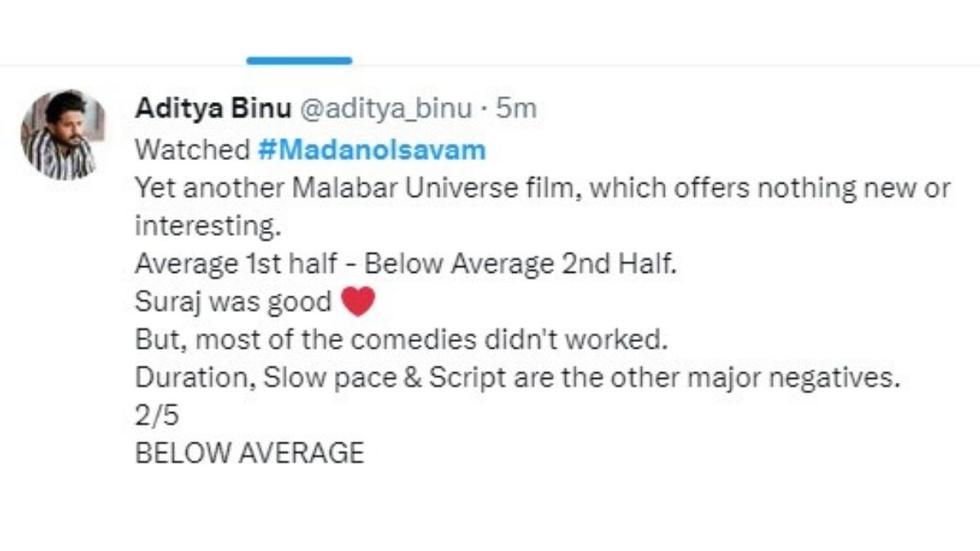
Task: Click the Average 1st half line
Action: [405, 264]
